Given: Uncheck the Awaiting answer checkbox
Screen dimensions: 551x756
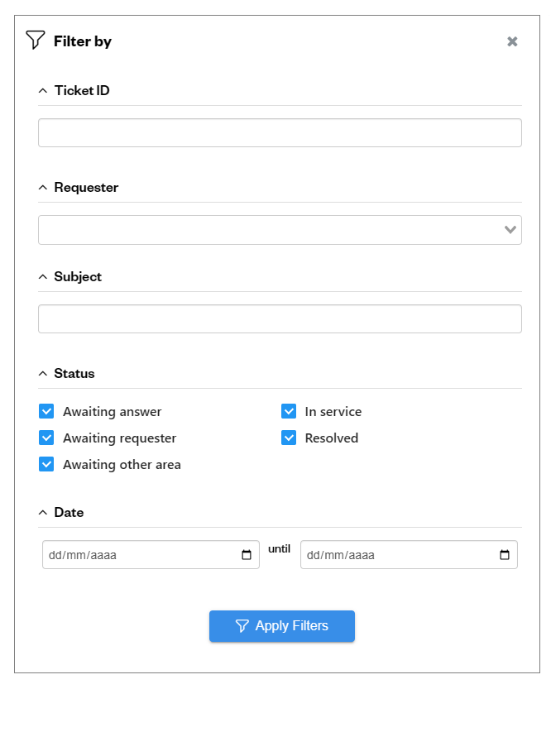Looking at the screenshot, I should pyautogui.click(x=46, y=412).
